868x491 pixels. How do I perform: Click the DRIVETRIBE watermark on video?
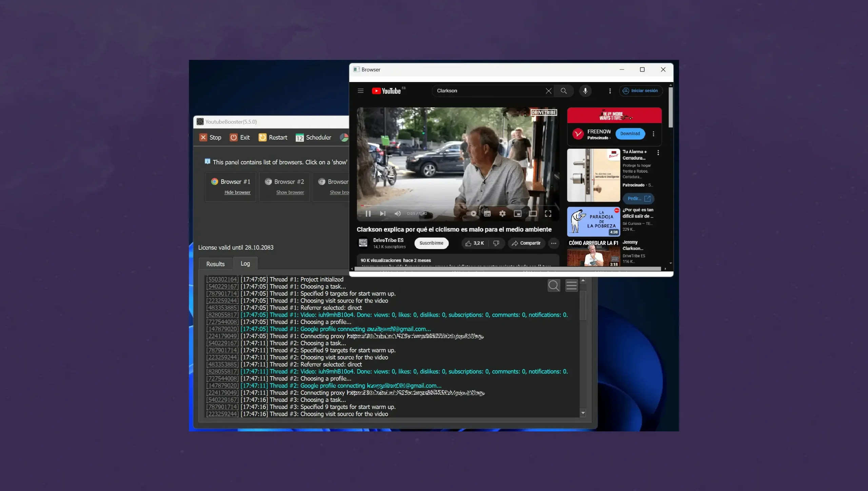pos(544,112)
